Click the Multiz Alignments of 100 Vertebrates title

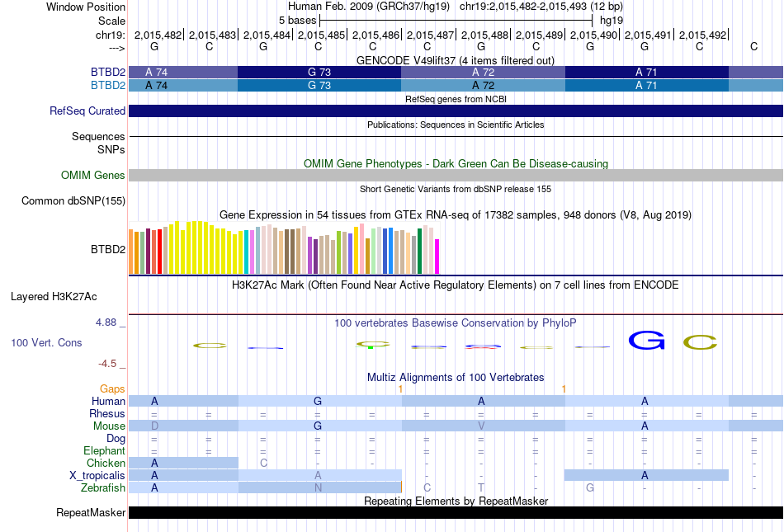click(x=456, y=377)
